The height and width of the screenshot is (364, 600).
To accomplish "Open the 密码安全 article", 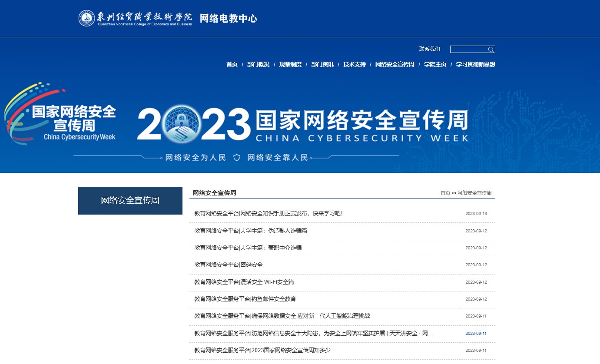I will coord(228,265).
